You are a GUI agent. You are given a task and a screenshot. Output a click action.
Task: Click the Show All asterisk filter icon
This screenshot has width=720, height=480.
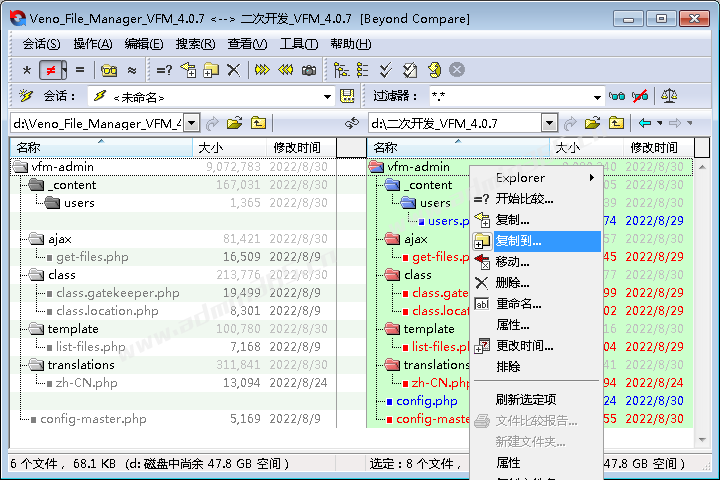[27, 70]
